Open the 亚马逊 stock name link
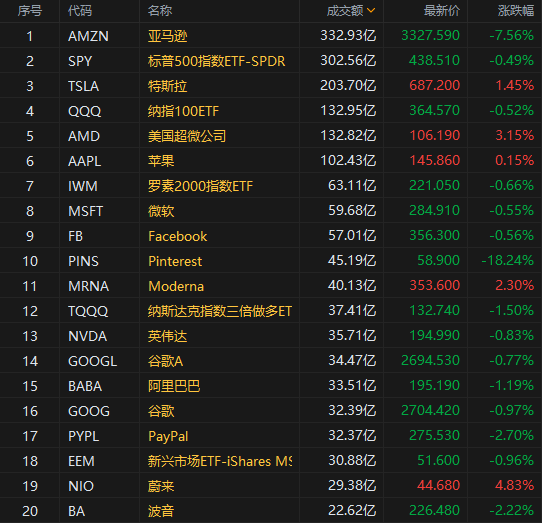This screenshot has height=523, width=542. (168, 36)
